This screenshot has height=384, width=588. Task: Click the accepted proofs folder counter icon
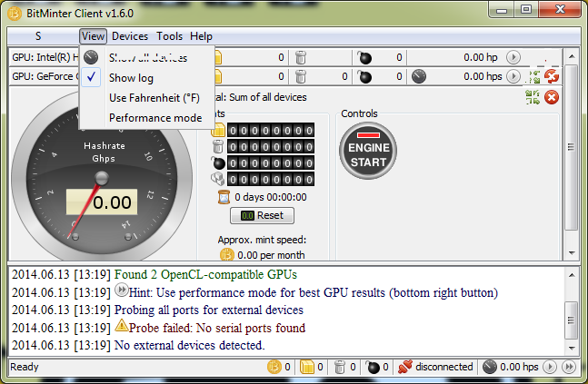pos(218,131)
